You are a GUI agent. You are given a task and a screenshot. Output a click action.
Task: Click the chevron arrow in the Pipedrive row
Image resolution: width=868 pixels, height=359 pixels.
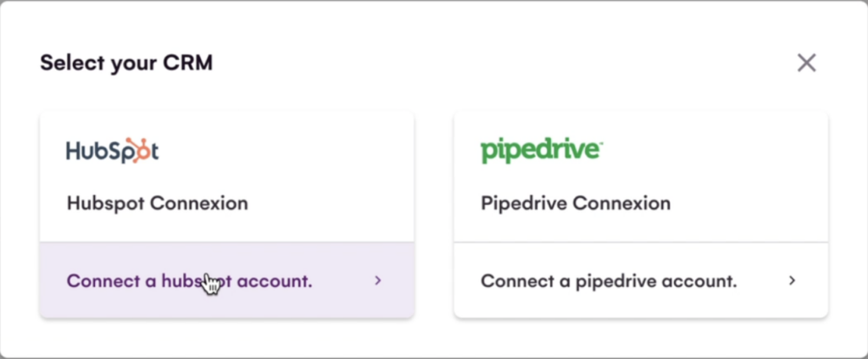(792, 280)
